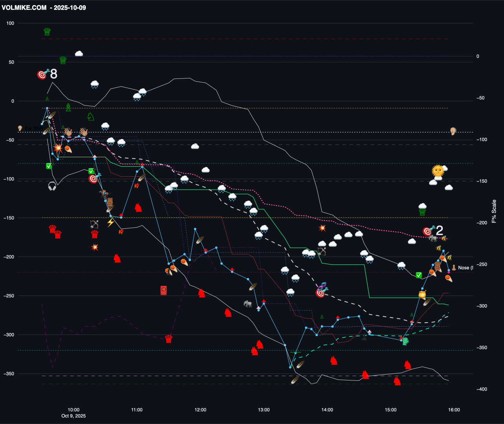Select bow and arrow near 14:00
The height and width of the screenshot is (424, 504).
pos(322,251)
